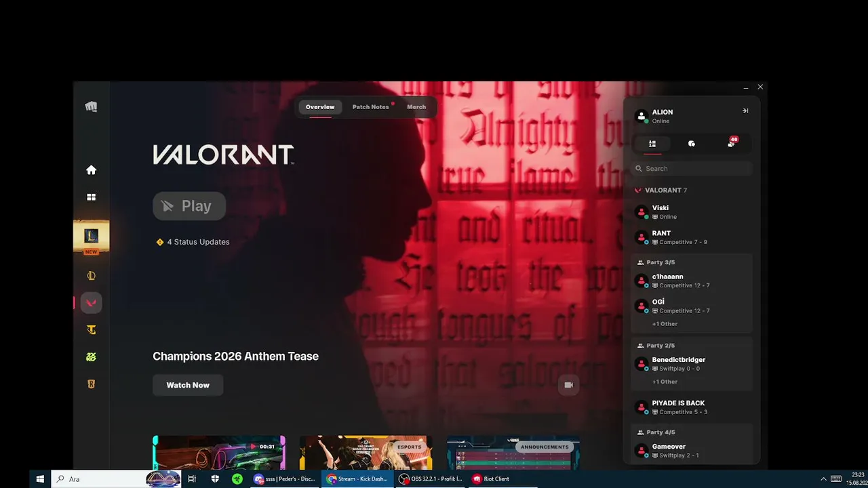Open the video thumbnail showing 00:31
868x488 pixels.
coord(219,453)
